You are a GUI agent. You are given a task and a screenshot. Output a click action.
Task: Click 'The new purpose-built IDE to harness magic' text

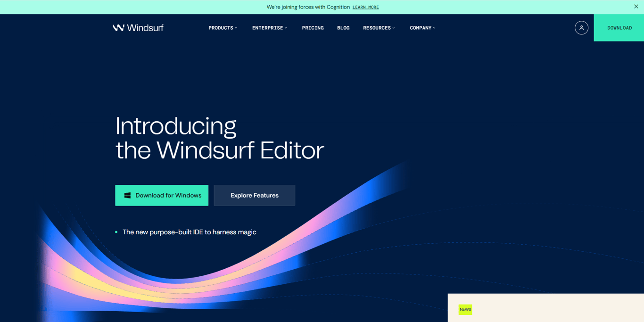click(x=190, y=232)
